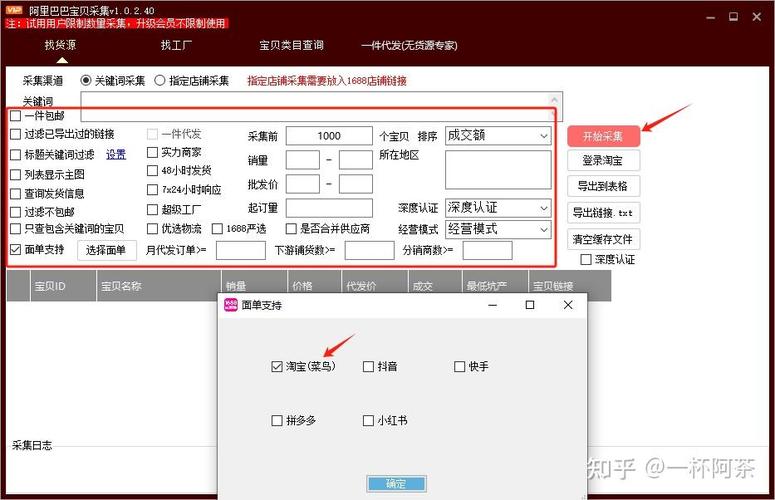Screen dimensions: 775x500
Task: Click the 月代发订单>= input field
Action: pyautogui.click(x=241, y=250)
